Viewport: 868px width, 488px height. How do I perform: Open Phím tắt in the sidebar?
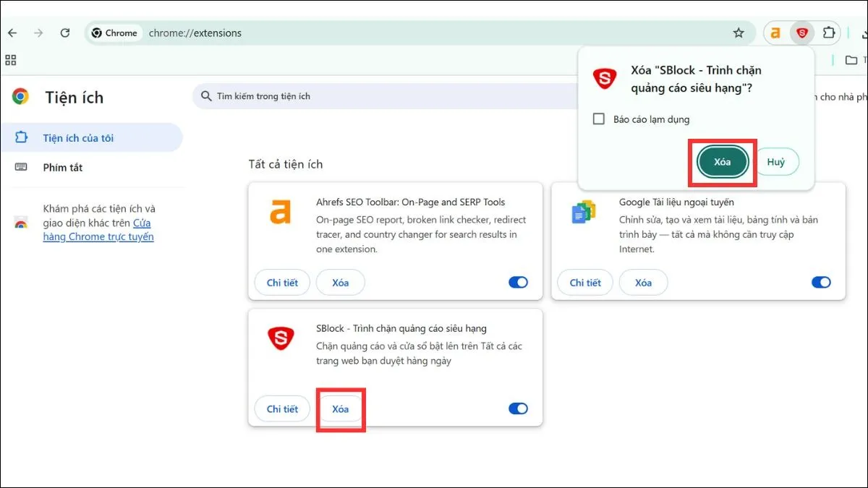[x=63, y=168]
